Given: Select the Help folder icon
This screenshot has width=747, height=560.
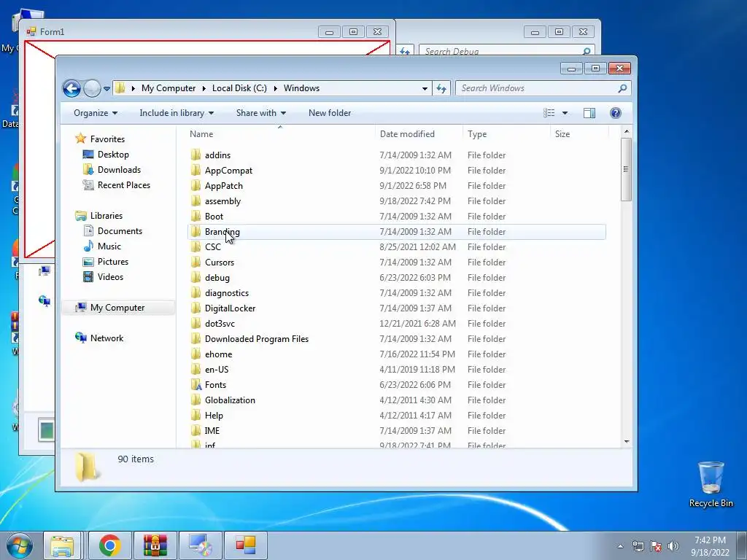Looking at the screenshot, I should (196, 415).
